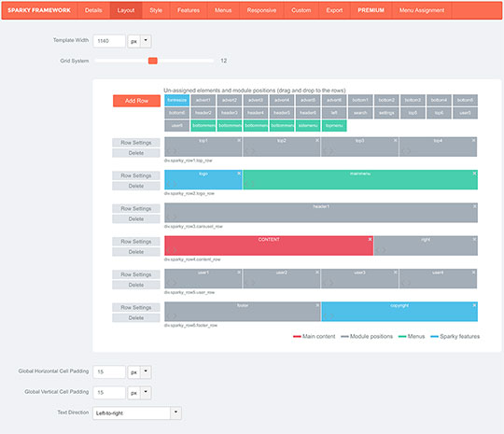504x434 pixels.
Task: Click the left-arrow icon in the CONTENT cell
Action: (x=168, y=250)
